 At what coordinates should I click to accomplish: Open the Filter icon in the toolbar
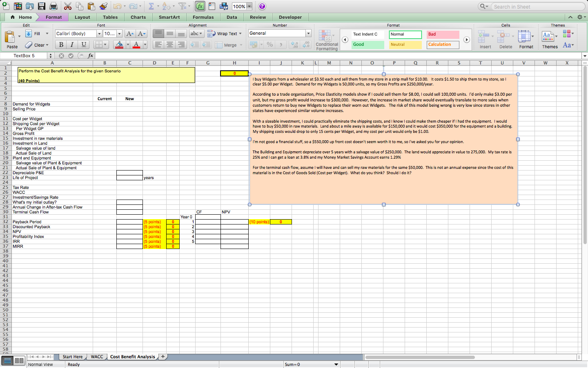(183, 6)
